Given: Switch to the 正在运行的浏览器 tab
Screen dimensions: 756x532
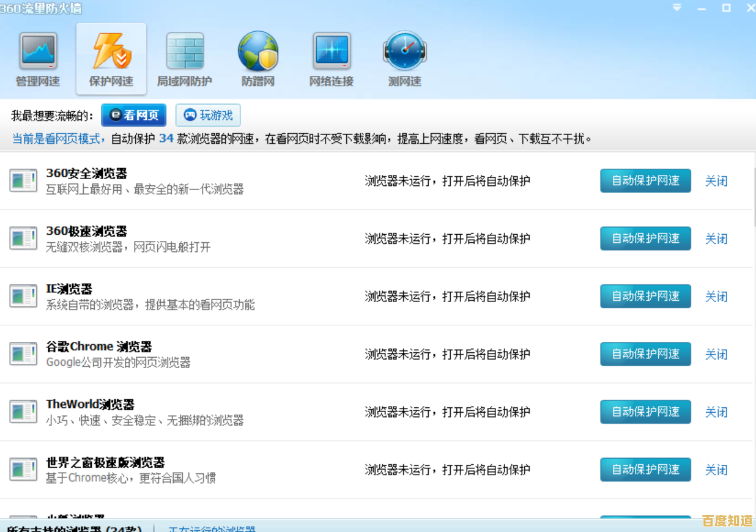Looking at the screenshot, I should [x=212, y=528].
